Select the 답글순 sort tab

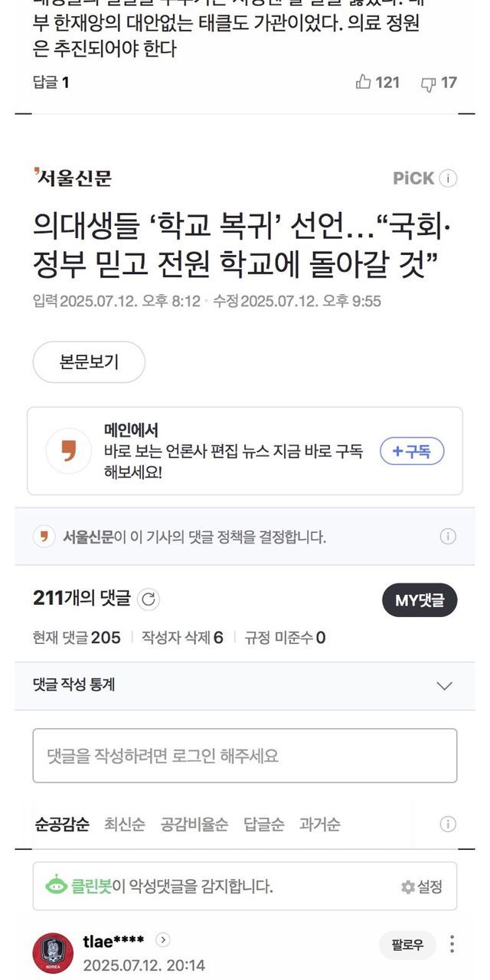tap(263, 825)
